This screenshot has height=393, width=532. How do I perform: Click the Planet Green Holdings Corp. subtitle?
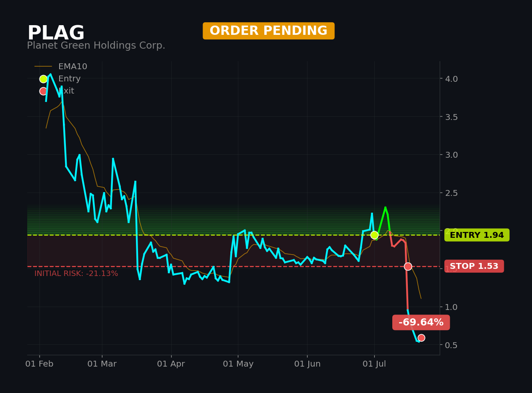pos(96,46)
